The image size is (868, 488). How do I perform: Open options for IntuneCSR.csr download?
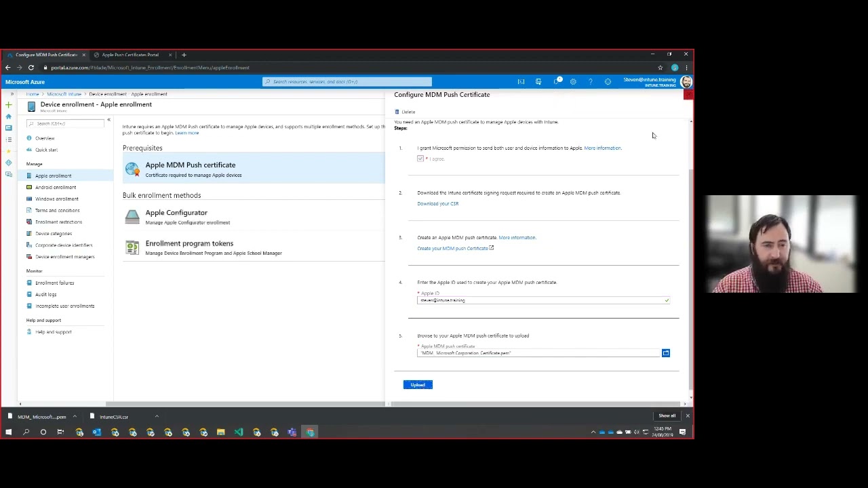[157, 417]
